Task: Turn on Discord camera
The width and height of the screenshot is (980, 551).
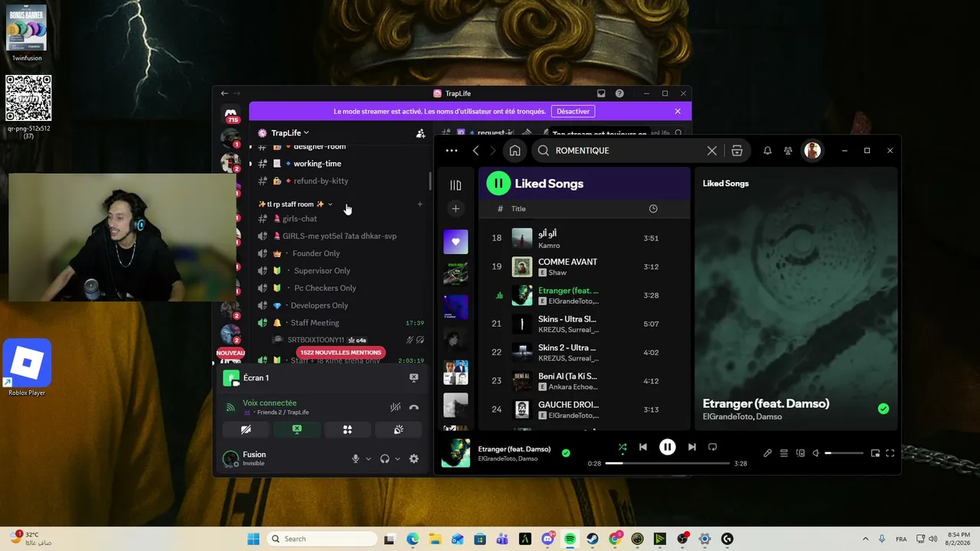Action: pyautogui.click(x=246, y=430)
